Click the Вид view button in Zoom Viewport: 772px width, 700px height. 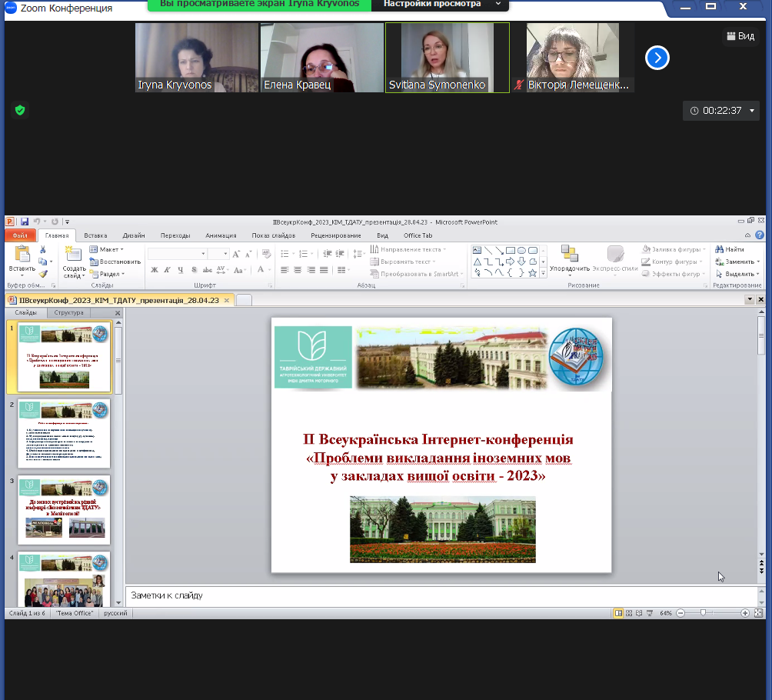740,36
